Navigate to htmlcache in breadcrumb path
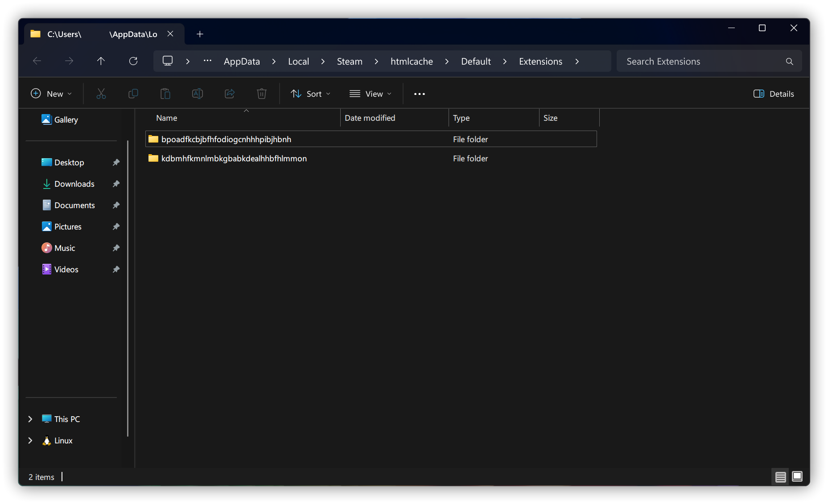 tap(412, 61)
